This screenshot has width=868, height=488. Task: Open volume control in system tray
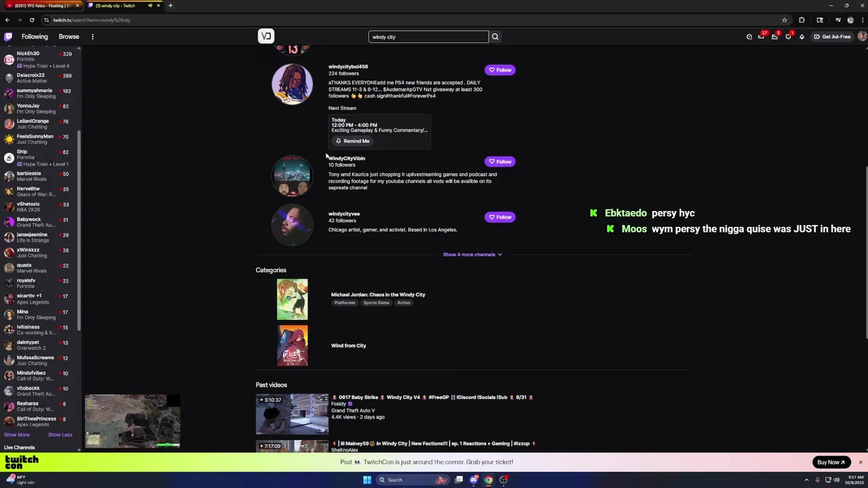click(837, 480)
